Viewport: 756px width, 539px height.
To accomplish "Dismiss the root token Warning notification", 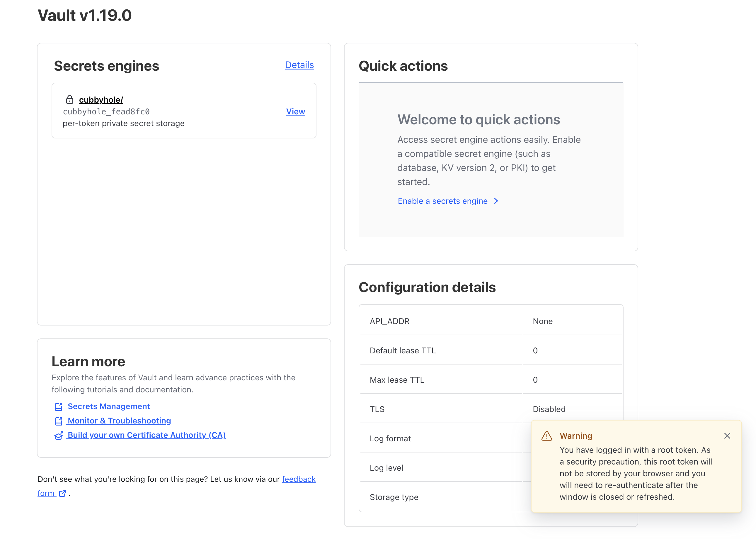I will point(727,436).
